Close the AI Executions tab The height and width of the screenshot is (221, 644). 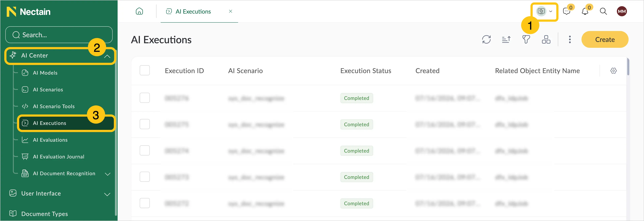231,11
